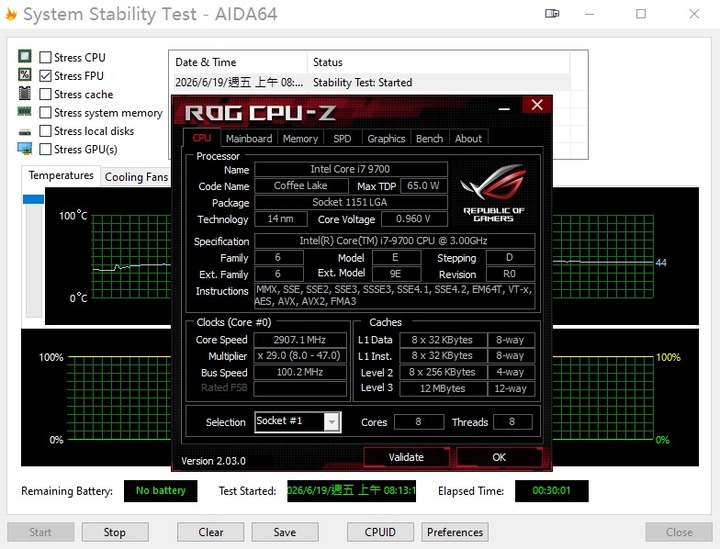Click the Technology value 14 nm
Viewport: 720px width, 549px height.
(281, 218)
